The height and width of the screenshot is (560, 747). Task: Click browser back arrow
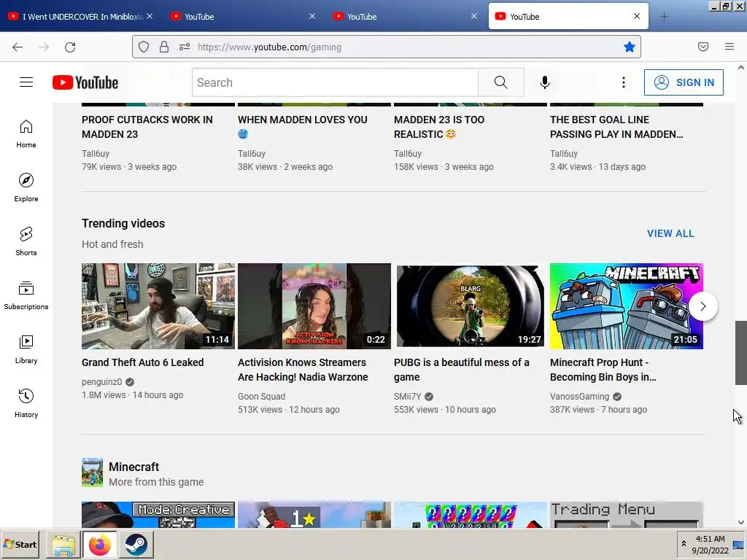coord(18,47)
